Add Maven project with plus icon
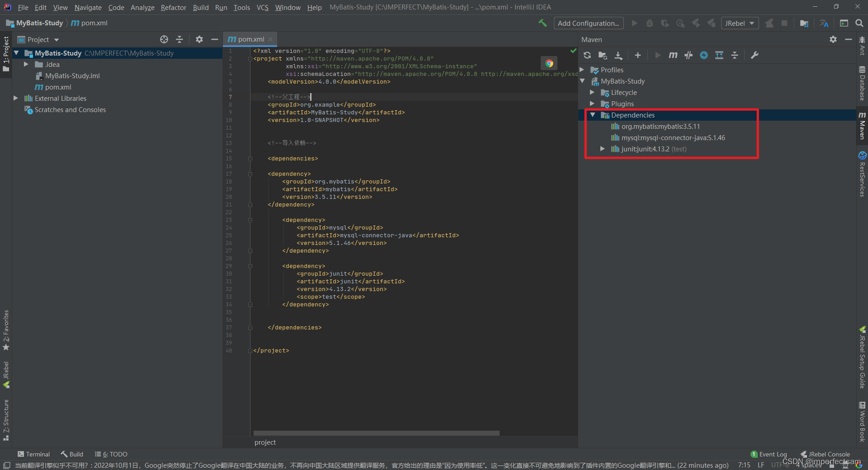 point(638,55)
